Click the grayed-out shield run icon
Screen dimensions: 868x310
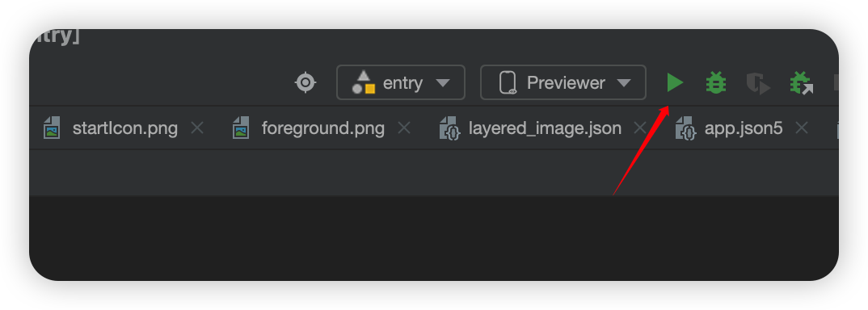(758, 83)
